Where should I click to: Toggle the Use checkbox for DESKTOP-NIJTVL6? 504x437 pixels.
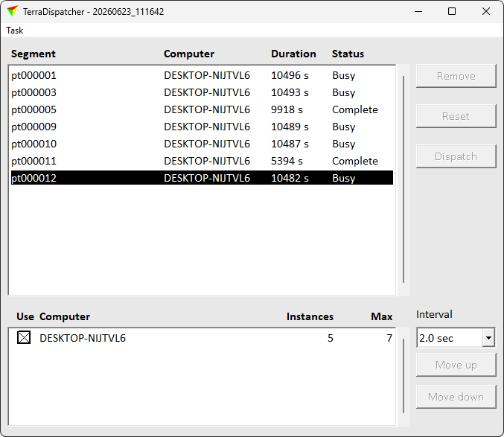click(24, 338)
